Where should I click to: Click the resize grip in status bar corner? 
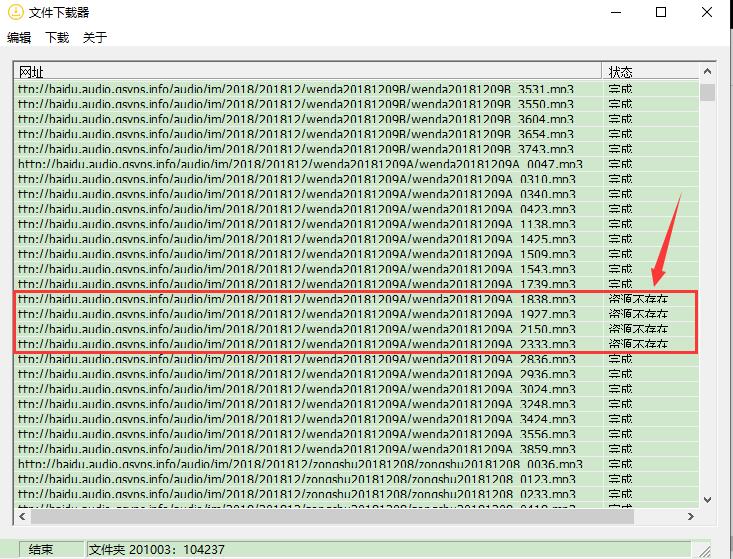(x=703, y=550)
